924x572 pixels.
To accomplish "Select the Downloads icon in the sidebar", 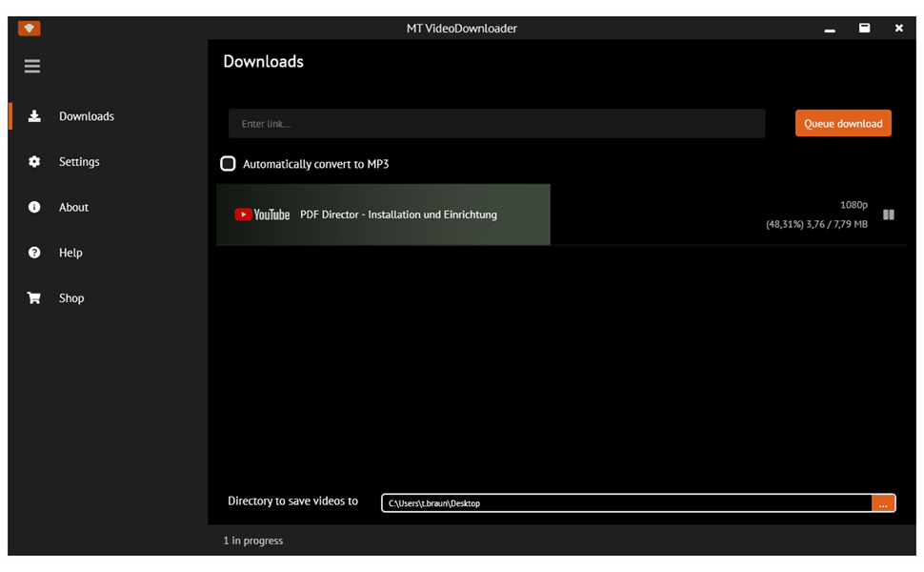I will click(x=34, y=115).
